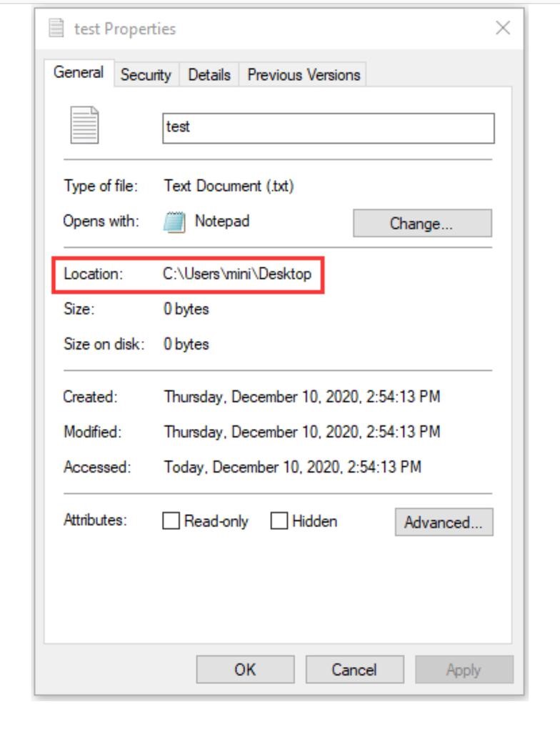Open the Security tab
This screenshot has width=560, height=732.
[x=146, y=74]
